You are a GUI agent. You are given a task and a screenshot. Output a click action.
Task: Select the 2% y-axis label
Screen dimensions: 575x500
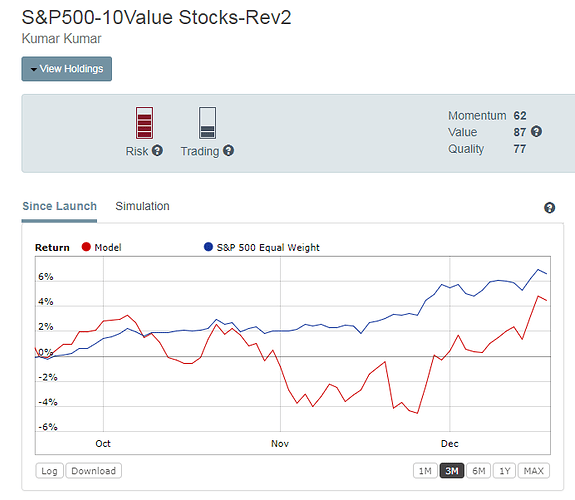pyautogui.click(x=46, y=326)
